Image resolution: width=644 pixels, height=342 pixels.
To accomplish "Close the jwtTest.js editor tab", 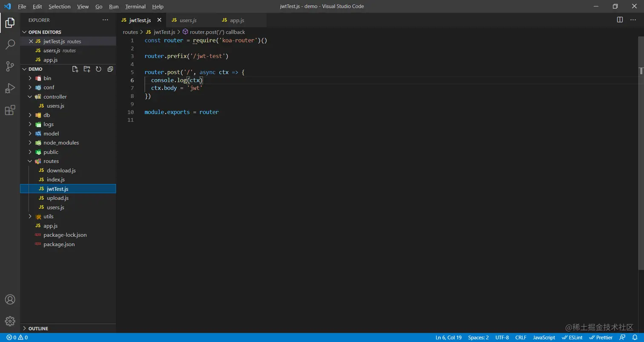I will [159, 20].
